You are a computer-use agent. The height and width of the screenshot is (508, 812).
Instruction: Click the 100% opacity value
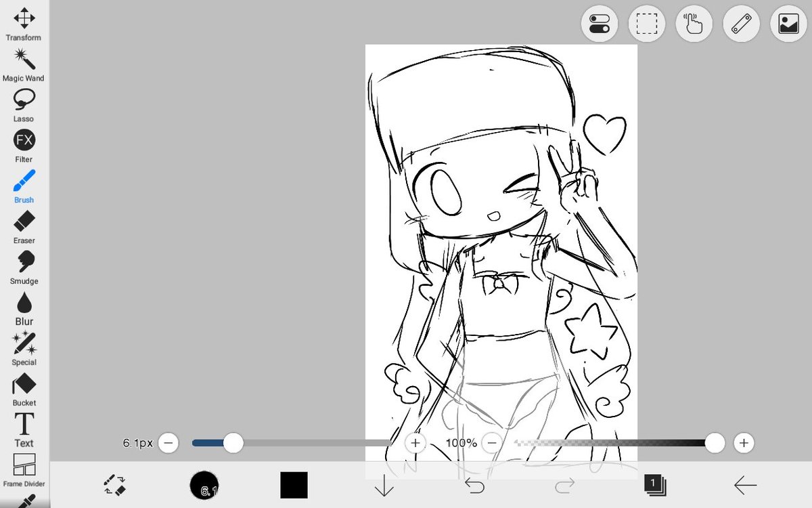(x=461, y=443)
